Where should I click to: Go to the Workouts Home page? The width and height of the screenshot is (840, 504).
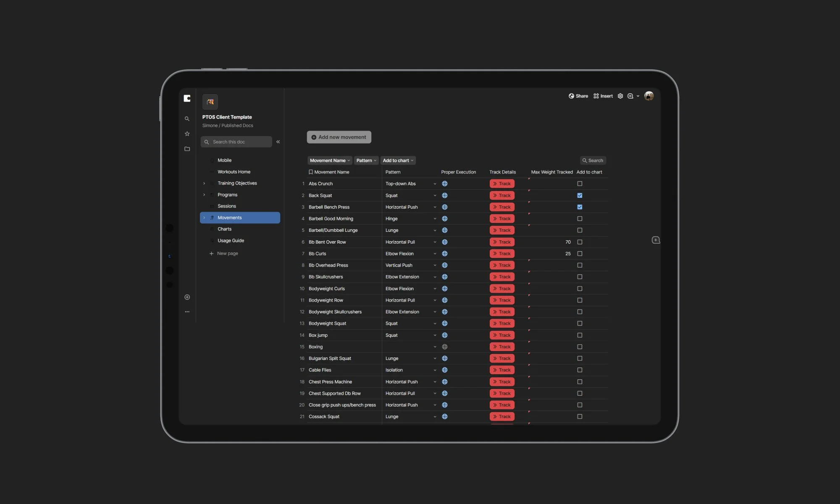pos(234,172)
